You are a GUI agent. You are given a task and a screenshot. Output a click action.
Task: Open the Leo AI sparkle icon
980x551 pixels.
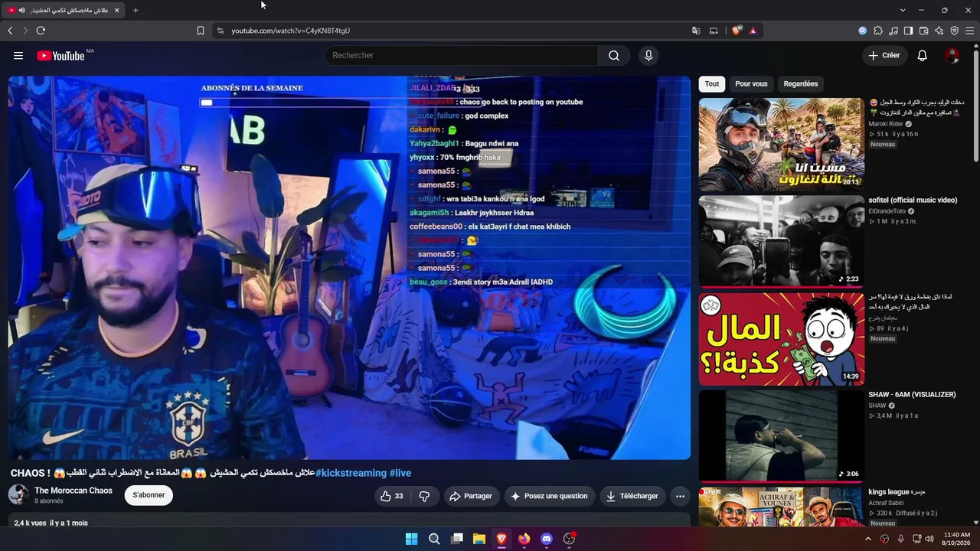coord(939,31)
